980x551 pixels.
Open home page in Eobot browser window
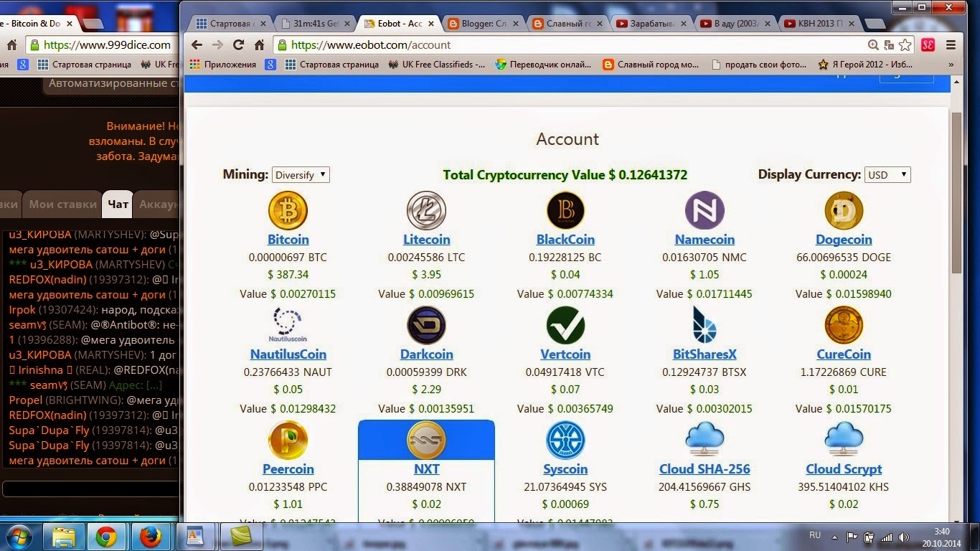pyautogui.click(x=260, y=44)
